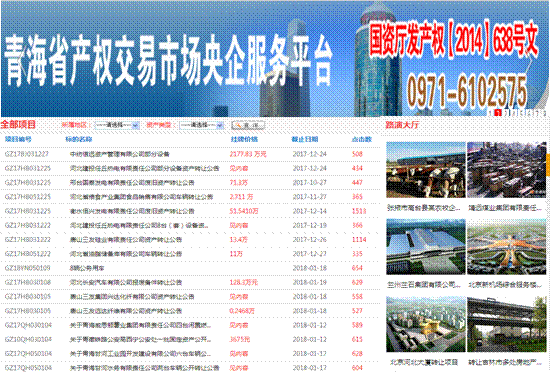Open the Beijing new airport thumbnail
The height and width of the screenshot is (374, 550).
point(507,247)
